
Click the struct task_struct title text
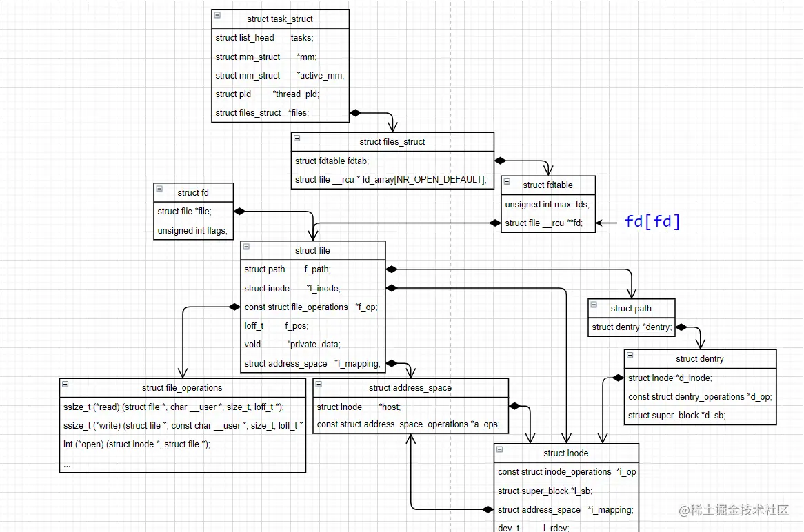point(279,19)
